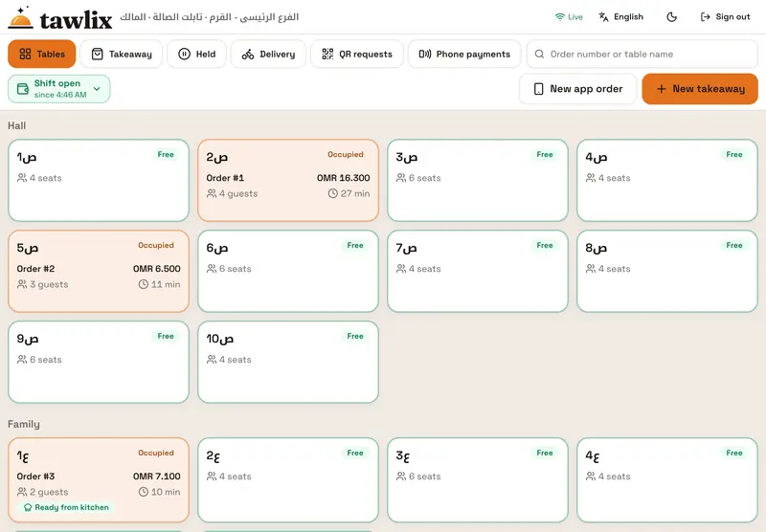Create a New app order
This screenshot has height=532, width=766.
[x=578, y=89]
